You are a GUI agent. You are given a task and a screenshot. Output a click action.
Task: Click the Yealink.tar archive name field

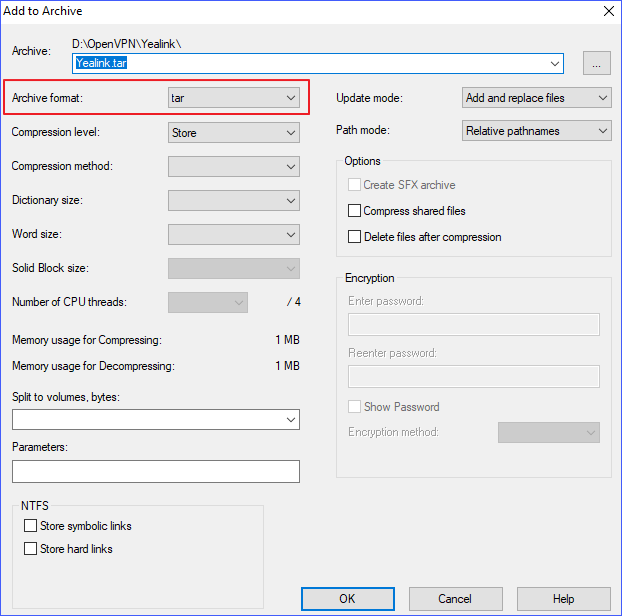tap(310, 64)
